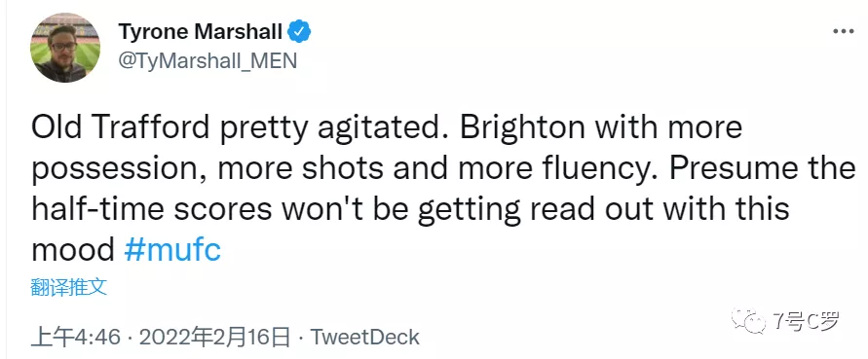The width and height of the screenshot is (868, 359).
Task: Click the word 'mood' before the hashtag
Action: pyautogui.click(x=72, y=251)
